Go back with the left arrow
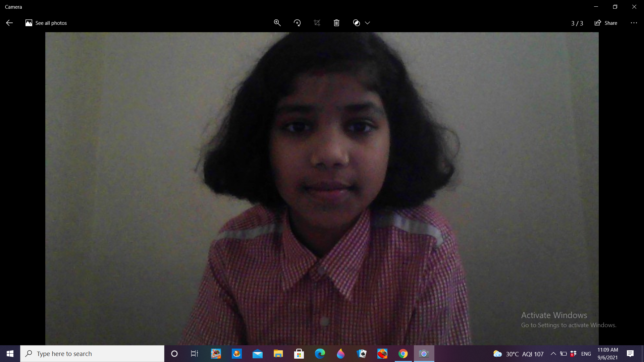The width and height of the screenshot is (644, 362). point(9,23)
